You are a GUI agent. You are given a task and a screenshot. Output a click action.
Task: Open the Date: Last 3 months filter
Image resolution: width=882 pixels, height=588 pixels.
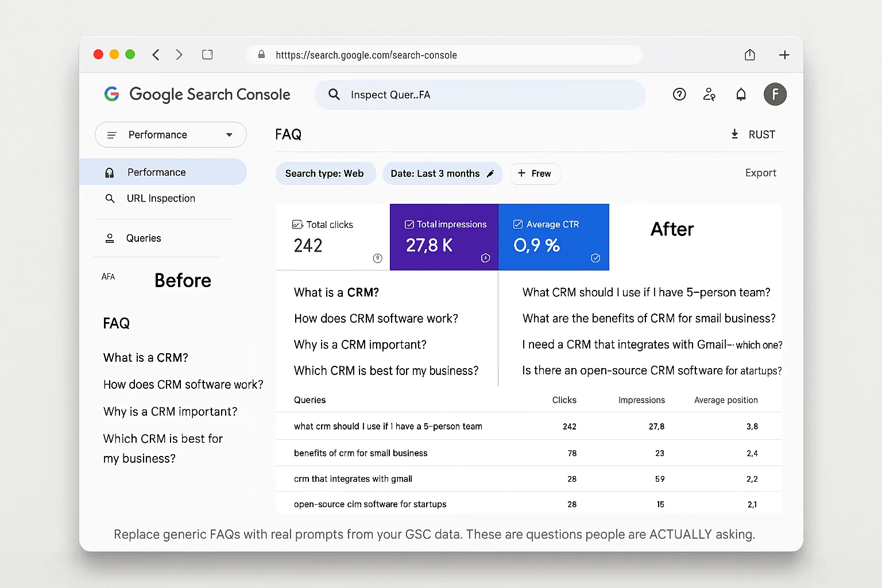click(435, 173)
